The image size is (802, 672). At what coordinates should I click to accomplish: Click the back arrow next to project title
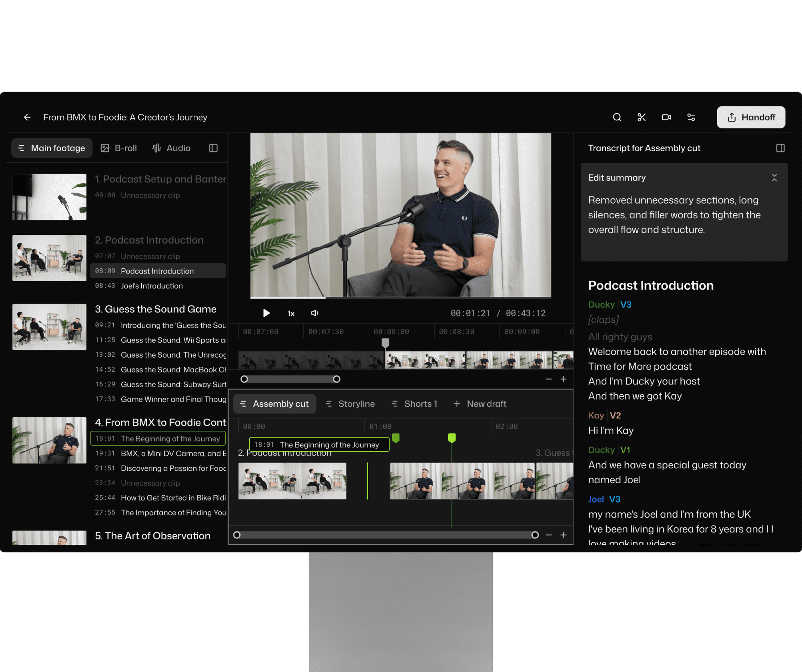27,117
